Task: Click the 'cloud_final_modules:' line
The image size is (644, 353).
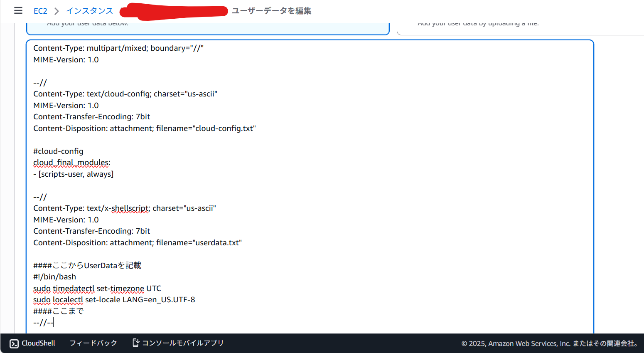Action: click(71, 163)
